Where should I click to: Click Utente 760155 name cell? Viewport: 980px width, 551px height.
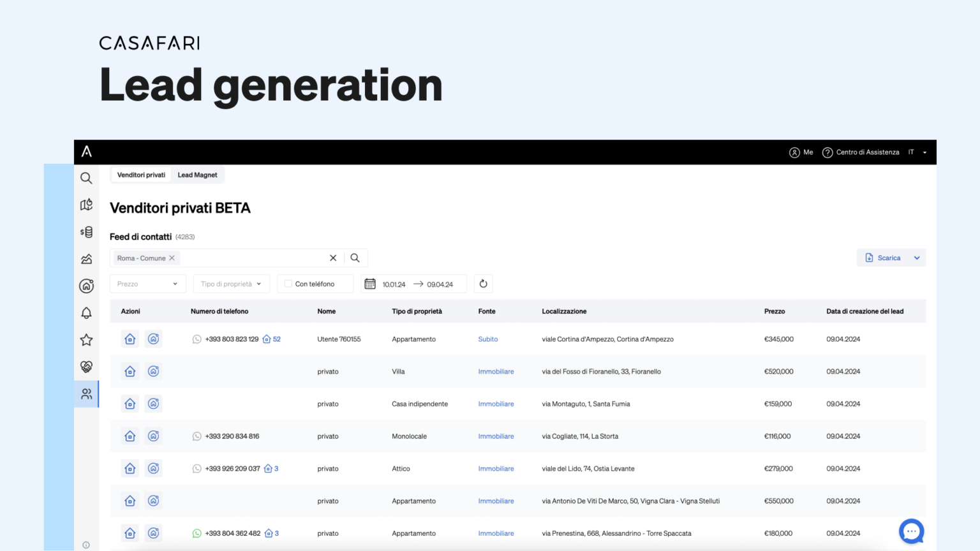point(339,339)
